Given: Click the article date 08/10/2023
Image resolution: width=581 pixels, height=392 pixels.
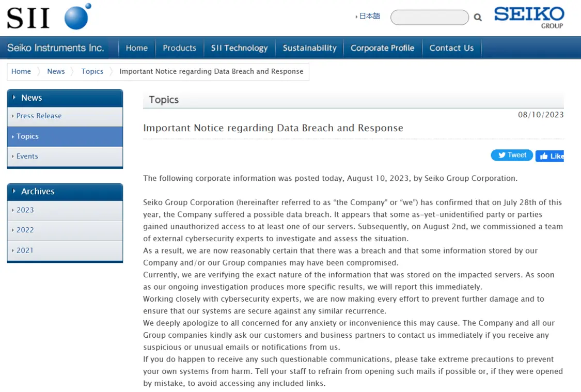Looking at the screenshot, I should pos(541,115).
